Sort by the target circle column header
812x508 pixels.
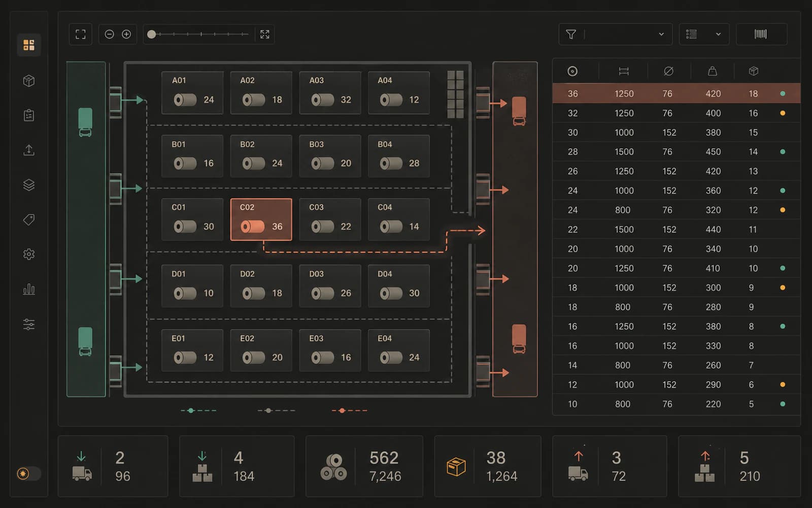(x=572, y=71)
